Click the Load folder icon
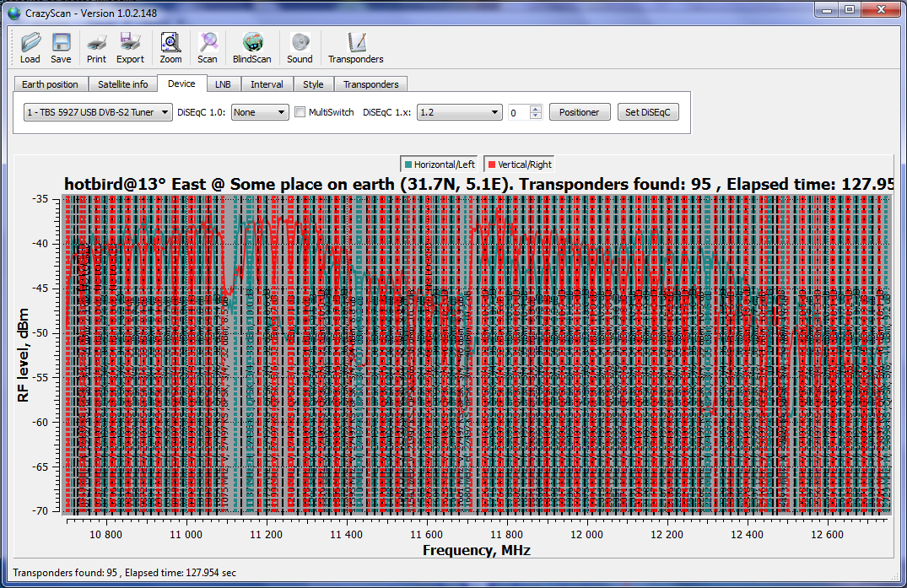Screen dimensions: 907x588 pyautogui.click(x=30, y=47)
